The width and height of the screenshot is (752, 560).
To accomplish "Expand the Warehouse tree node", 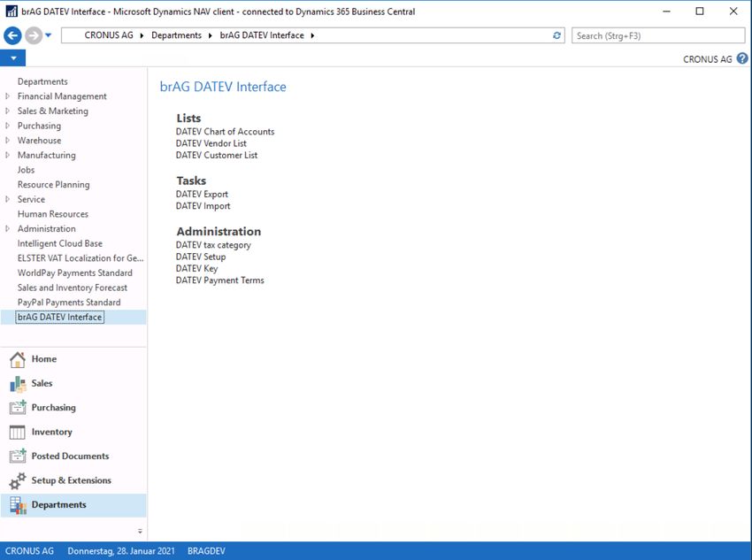I will pos(7,141).
